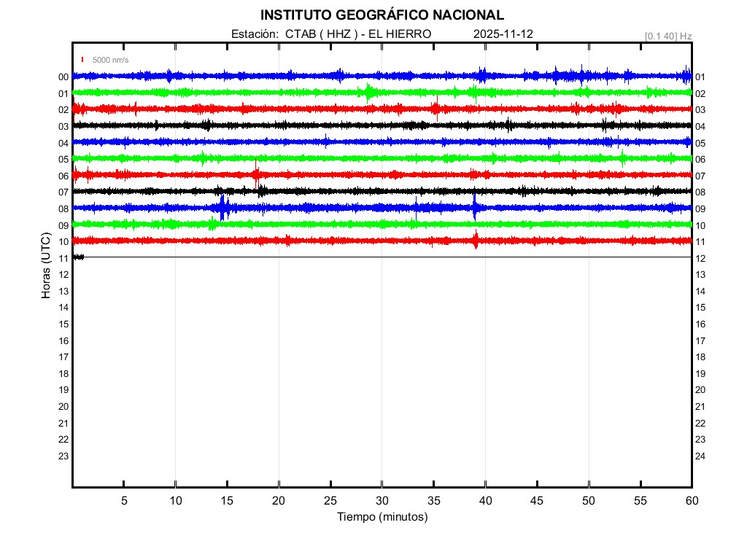Click the red 5000 nm/s scale bar
Image resolution: width=747 pixels, height=560 pixels.
coord(82,60)
